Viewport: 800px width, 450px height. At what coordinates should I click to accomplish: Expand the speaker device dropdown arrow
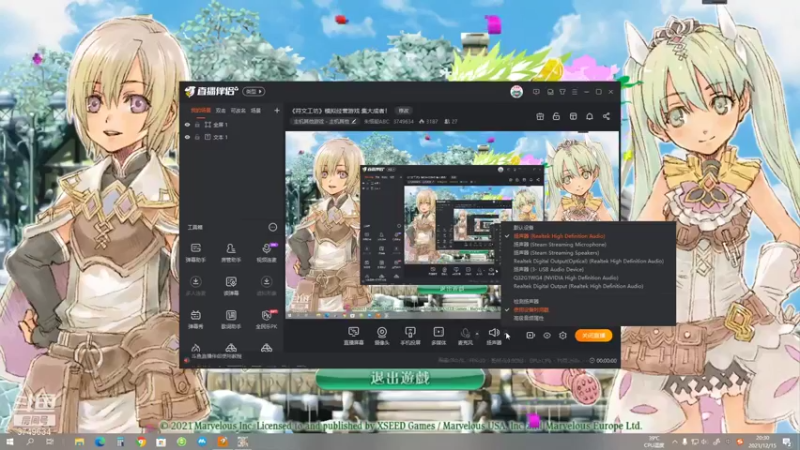pyautogui.click(x=506, y=334)
